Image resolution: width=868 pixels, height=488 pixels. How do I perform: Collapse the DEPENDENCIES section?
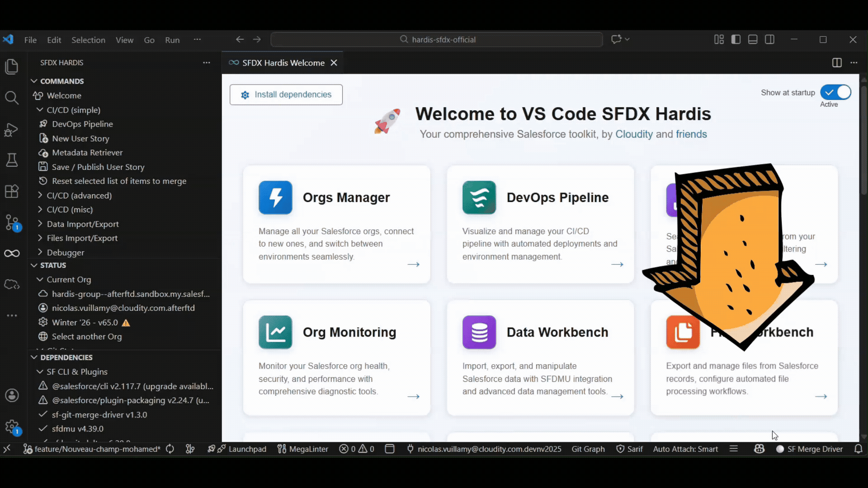tap(66, 357)
